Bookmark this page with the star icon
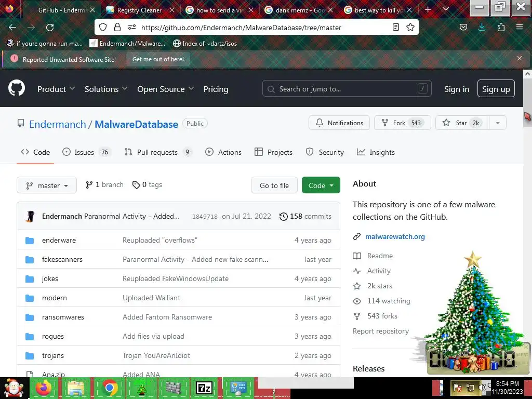Screen dimensions: 532x399 coord(410,27)
